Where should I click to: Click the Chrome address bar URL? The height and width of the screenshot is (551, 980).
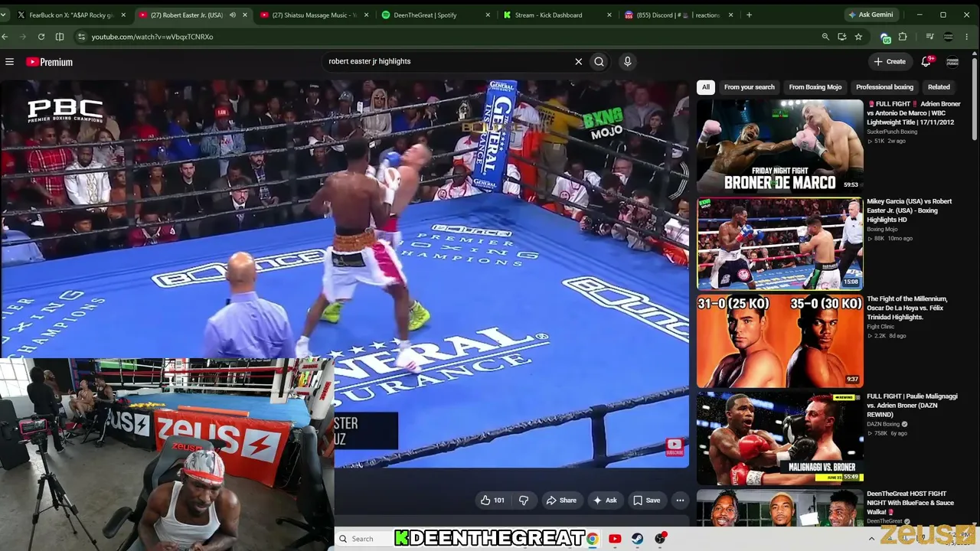(152, 37)
